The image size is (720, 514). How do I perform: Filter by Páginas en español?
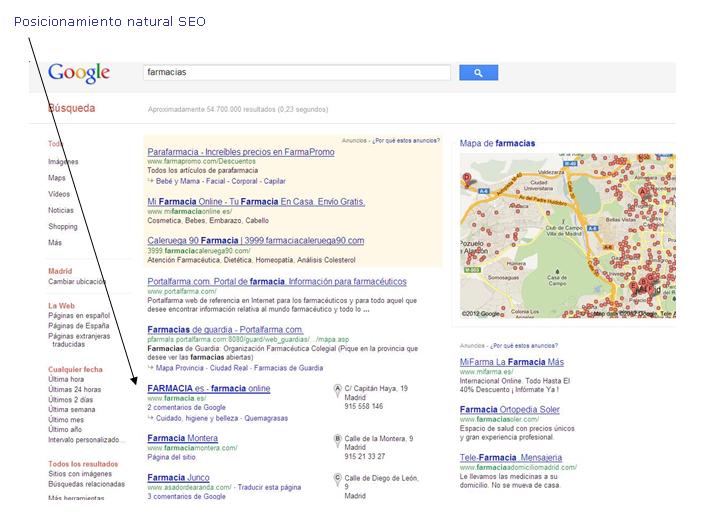tap(79, 316)
